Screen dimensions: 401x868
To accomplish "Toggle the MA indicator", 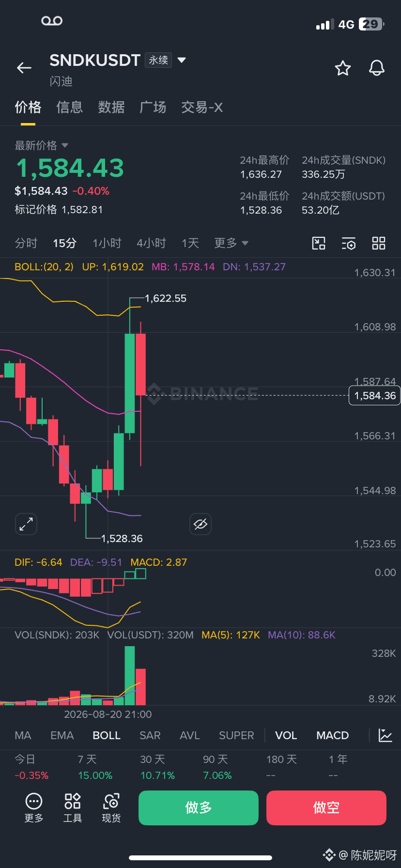I will coord(23,735).
